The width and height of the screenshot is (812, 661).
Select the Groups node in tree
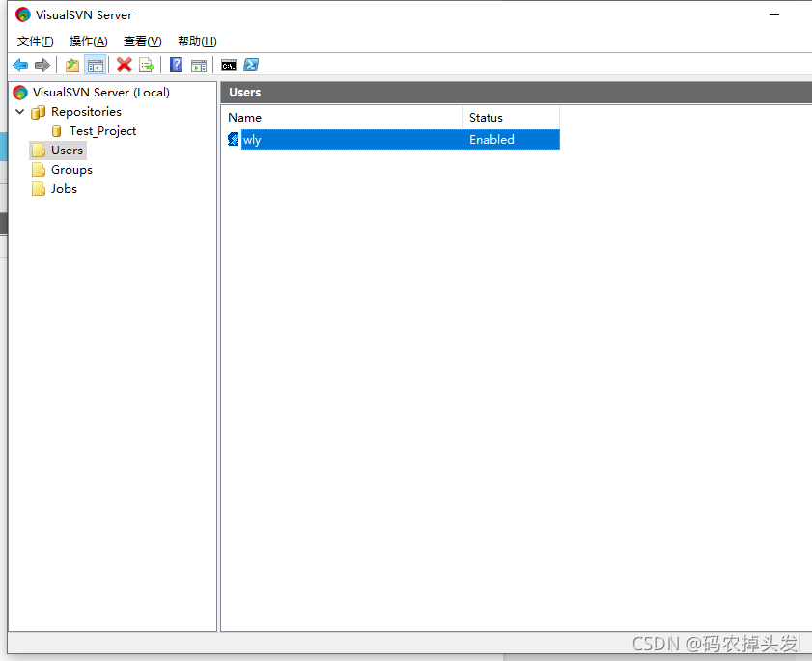(71, 170)
